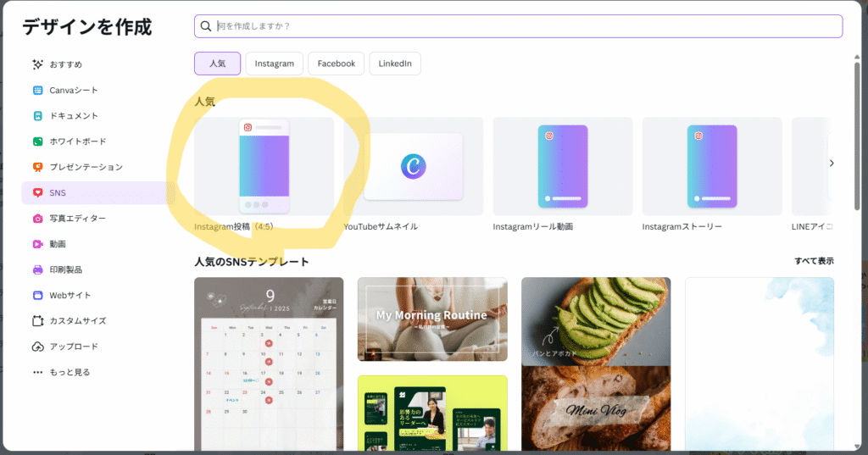The image size is (868, 455).
Task: Select the ドキュメント icon in sidebar
Action: [x=37, y=116]
